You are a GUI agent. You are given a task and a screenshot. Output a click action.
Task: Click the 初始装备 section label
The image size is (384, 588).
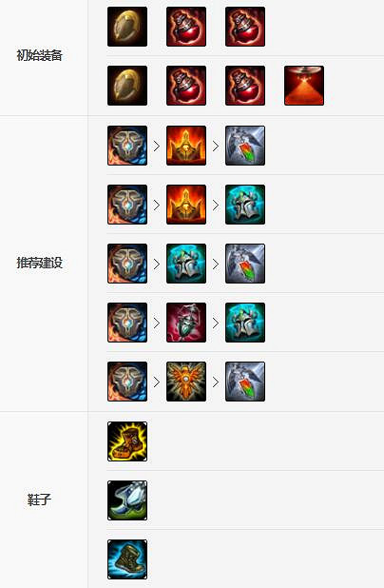[x=39, y=55]
